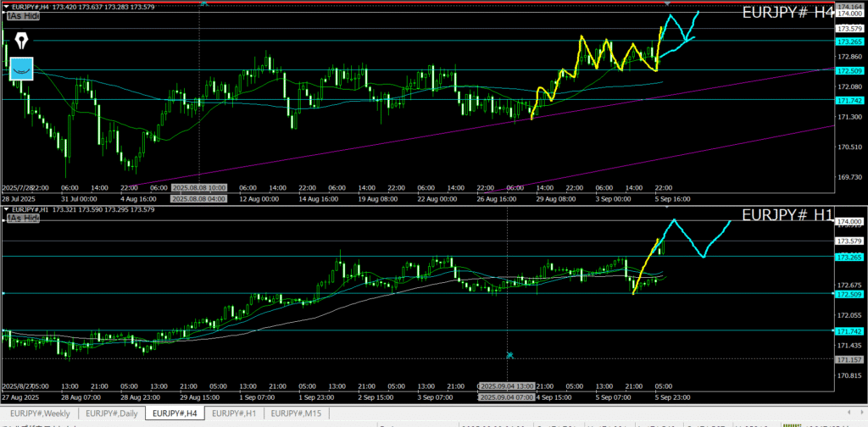Click the MAs Hide button in H1 chart
Image resolution: width=868 pixels, height=427 pixels.
pos(23,219)
